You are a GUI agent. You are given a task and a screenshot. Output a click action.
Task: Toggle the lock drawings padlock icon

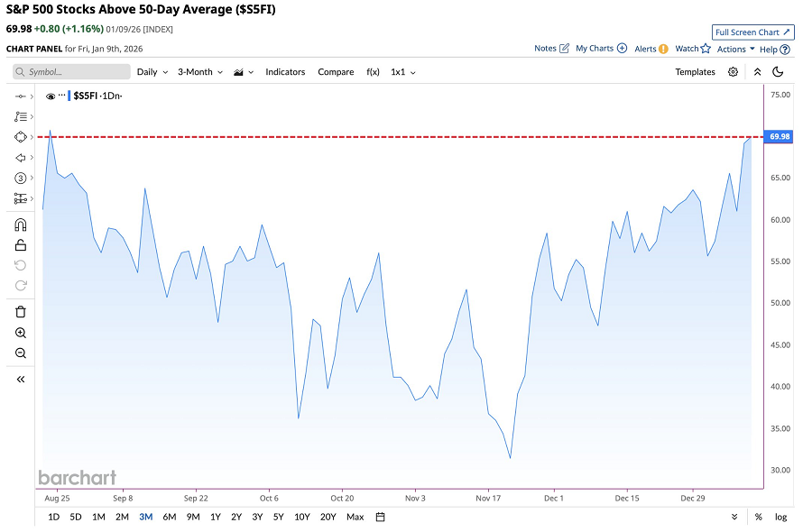tap(21, 244)
